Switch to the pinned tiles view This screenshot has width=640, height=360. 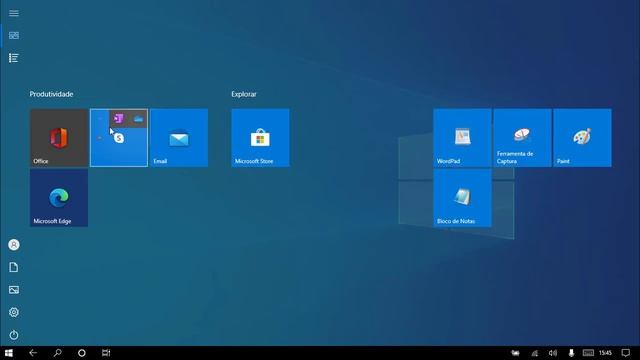13,36
